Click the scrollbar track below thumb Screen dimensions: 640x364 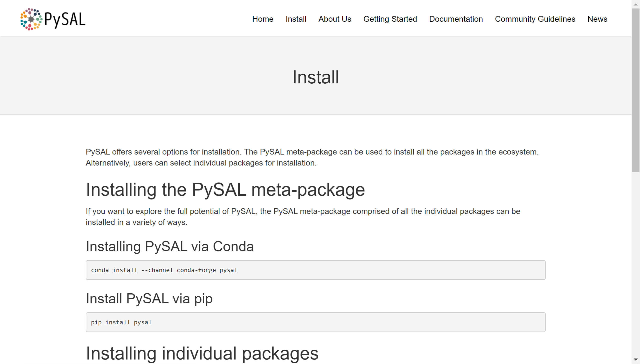635,262
